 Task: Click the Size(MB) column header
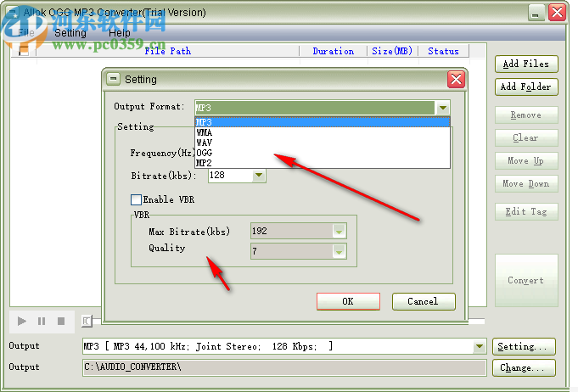392,51
